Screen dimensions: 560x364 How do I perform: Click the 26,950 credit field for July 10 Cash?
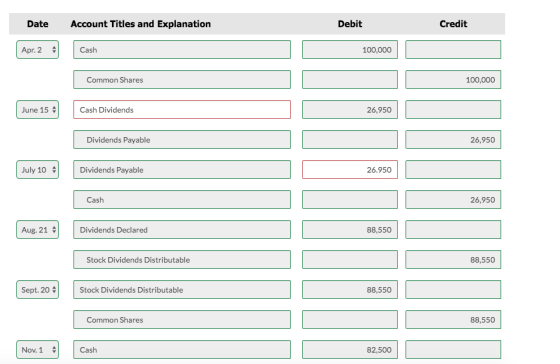453,200
